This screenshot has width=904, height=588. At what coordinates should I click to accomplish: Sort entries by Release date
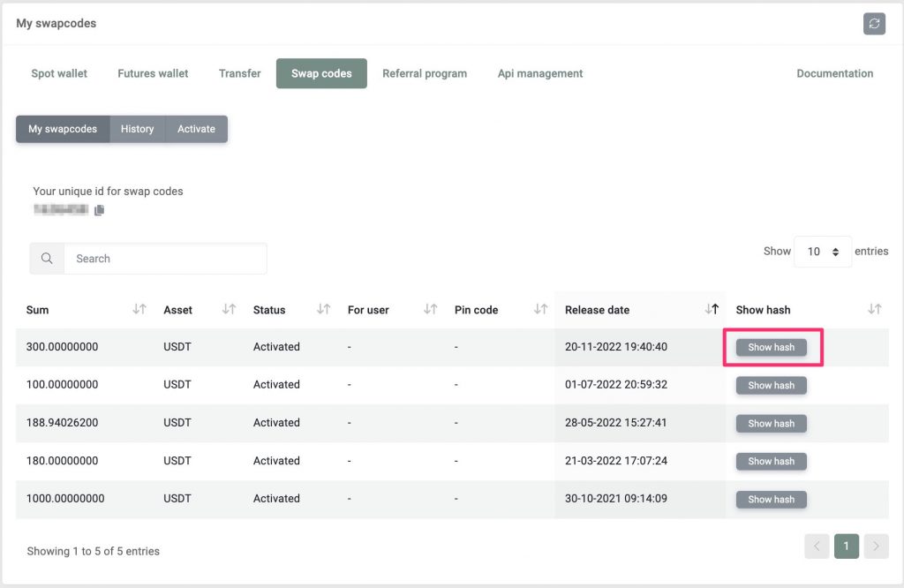coord(712,309)
